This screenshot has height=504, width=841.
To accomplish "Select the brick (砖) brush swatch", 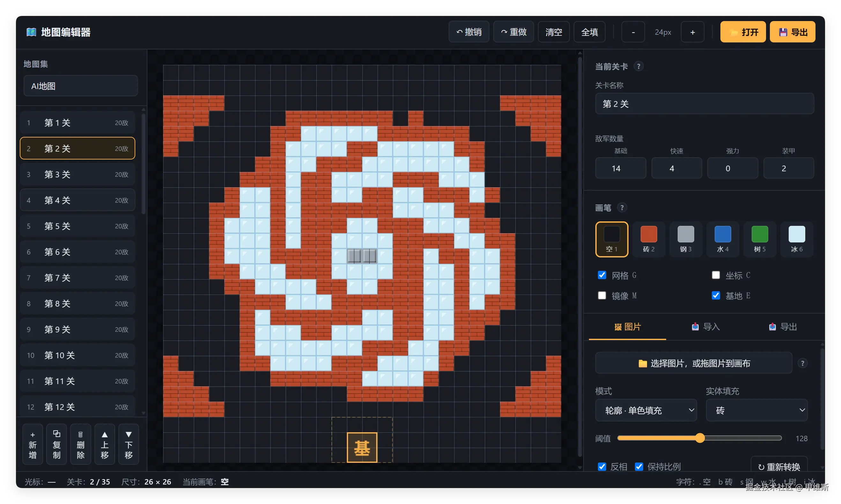I will coord(649,239).
